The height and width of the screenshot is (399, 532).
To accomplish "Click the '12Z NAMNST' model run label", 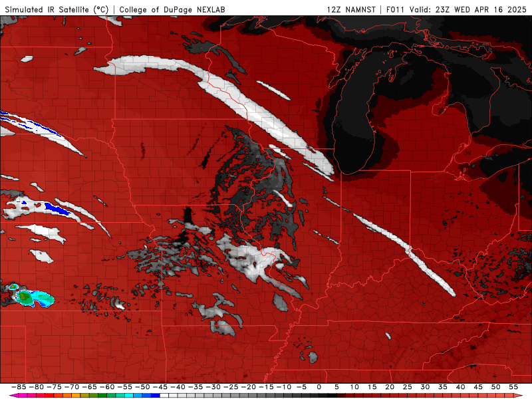I will 351,10.
